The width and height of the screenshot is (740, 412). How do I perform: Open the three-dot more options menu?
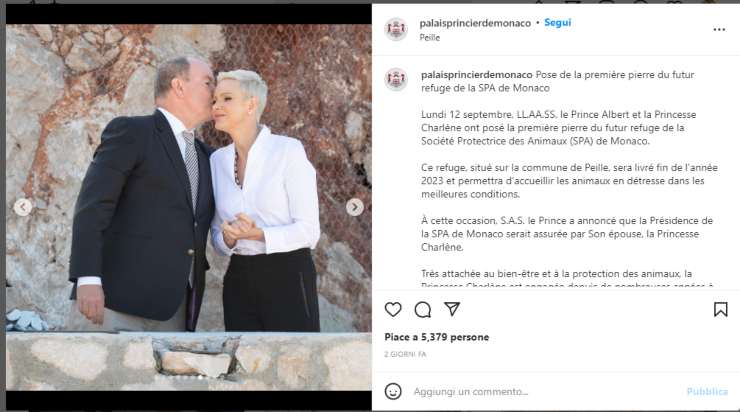(x=719, y=29)
